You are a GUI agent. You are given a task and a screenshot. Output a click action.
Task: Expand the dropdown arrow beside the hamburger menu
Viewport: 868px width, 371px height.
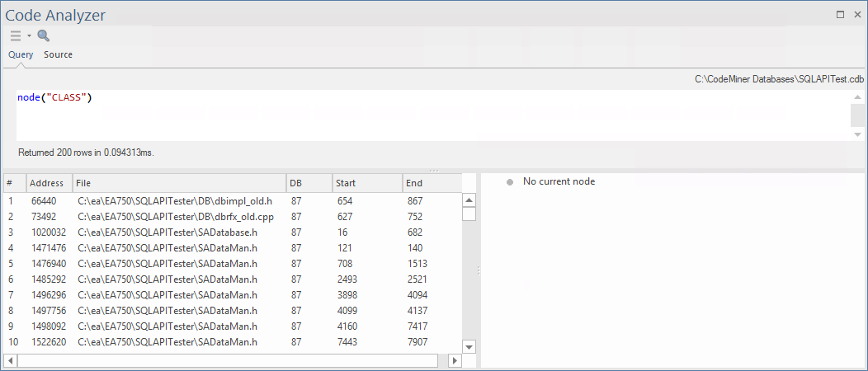click(x=29, y=36)
